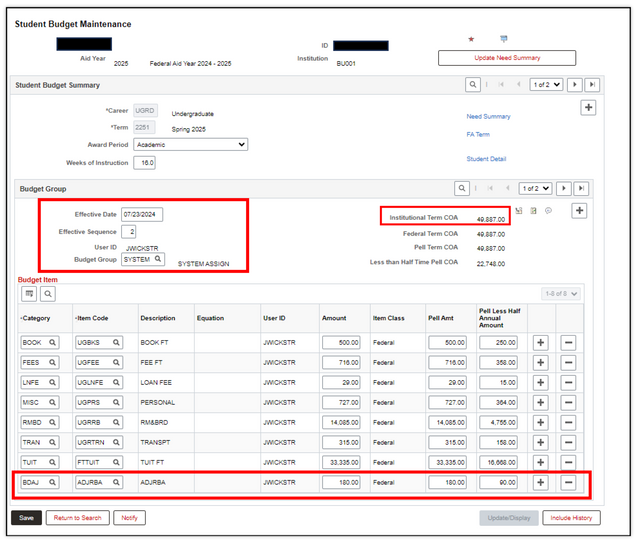This screenshot has height=543, width=636.
Task: Add new Student Budget Summary row
Action: [x=589, y=107]
